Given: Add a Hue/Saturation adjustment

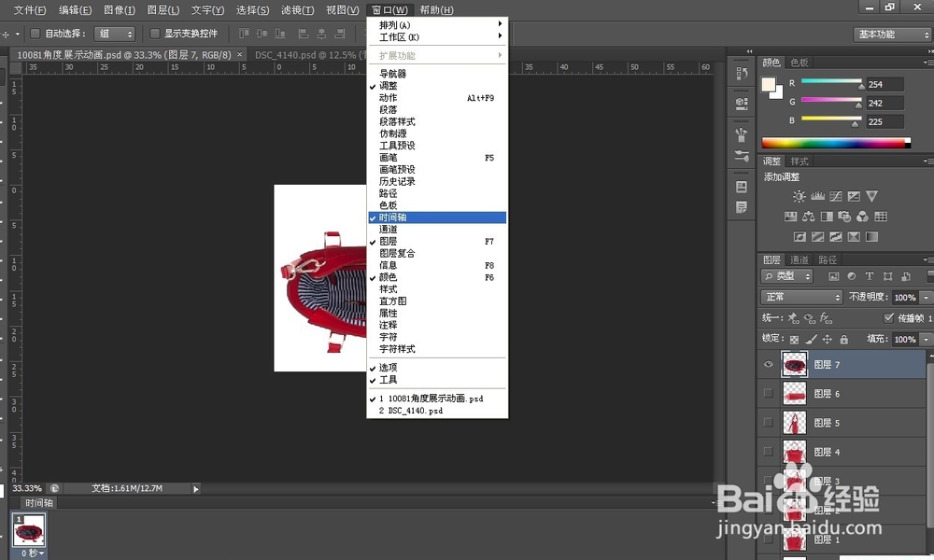Looking at the screenshot, I should 790,216.
